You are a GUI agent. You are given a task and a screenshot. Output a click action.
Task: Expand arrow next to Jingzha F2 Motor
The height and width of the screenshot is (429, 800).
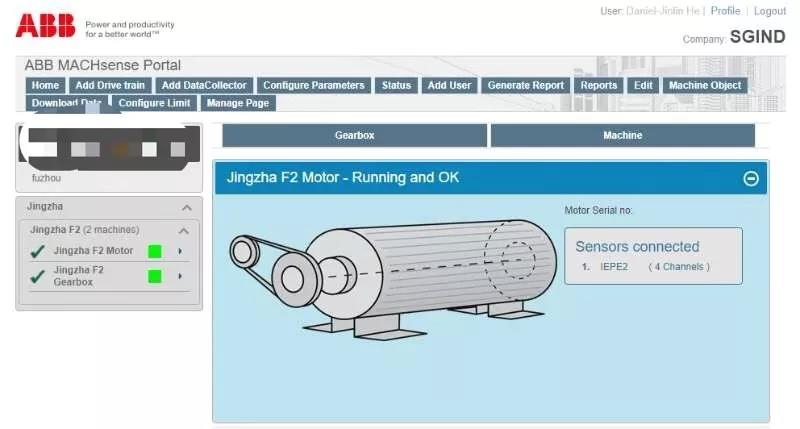(x=180, y=251)
